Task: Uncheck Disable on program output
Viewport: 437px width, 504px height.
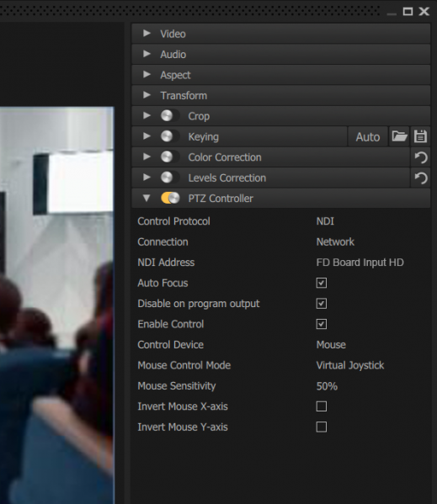Action: click(322, 304)
